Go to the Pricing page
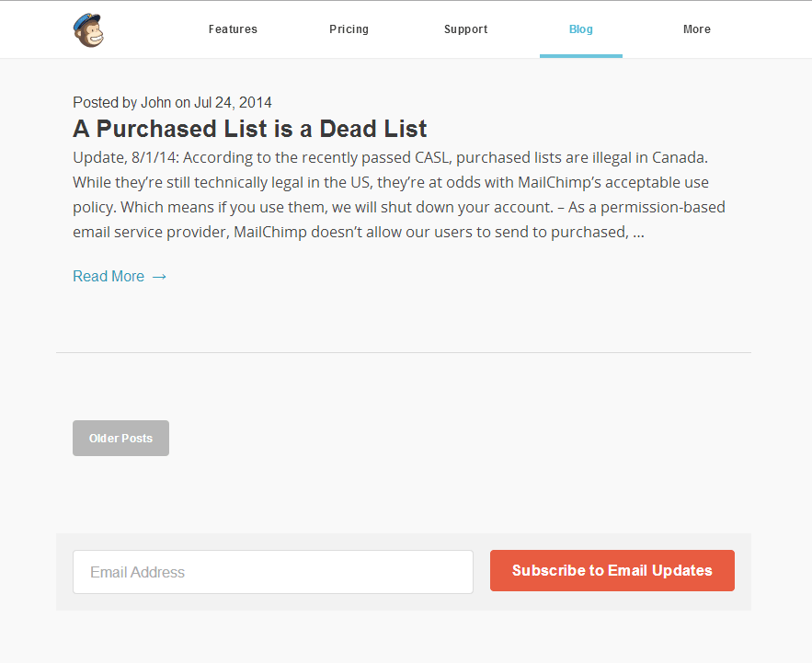The image size is (812, 663). click(349, 29)
